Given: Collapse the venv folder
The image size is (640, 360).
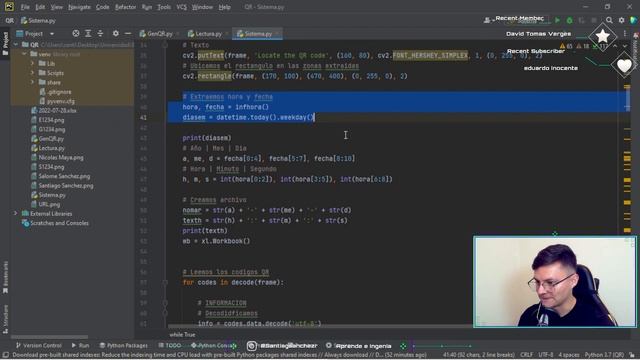Looking at the screenshot, I should [24, 54].
